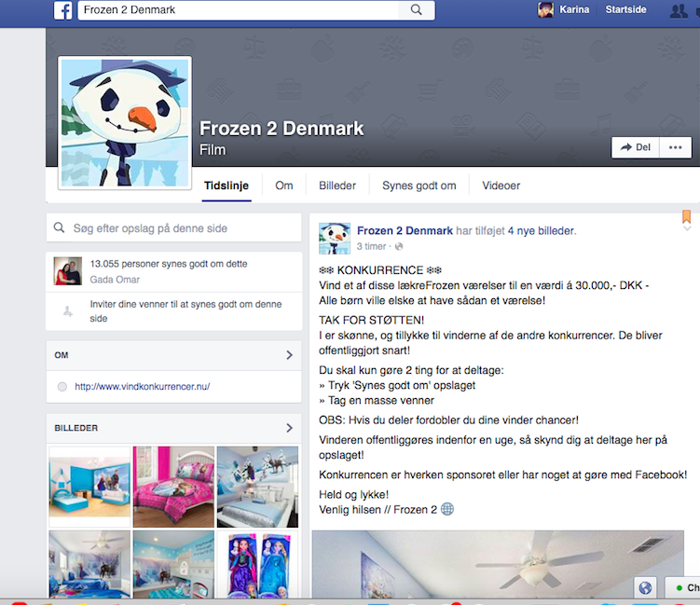Click '13.055 personer synes godt om dette'
Screen dimensions: 700x605
coord(169,264)
